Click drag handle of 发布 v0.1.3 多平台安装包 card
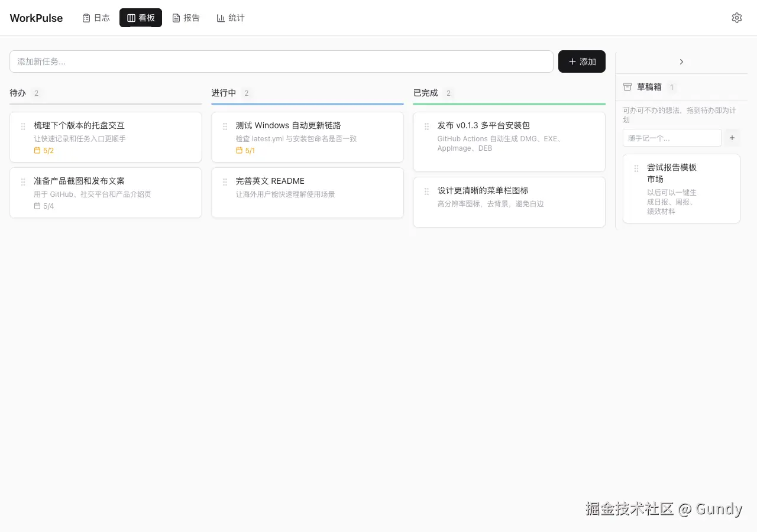The height and width of the screenshot is (532, 757). pos(426,126)
